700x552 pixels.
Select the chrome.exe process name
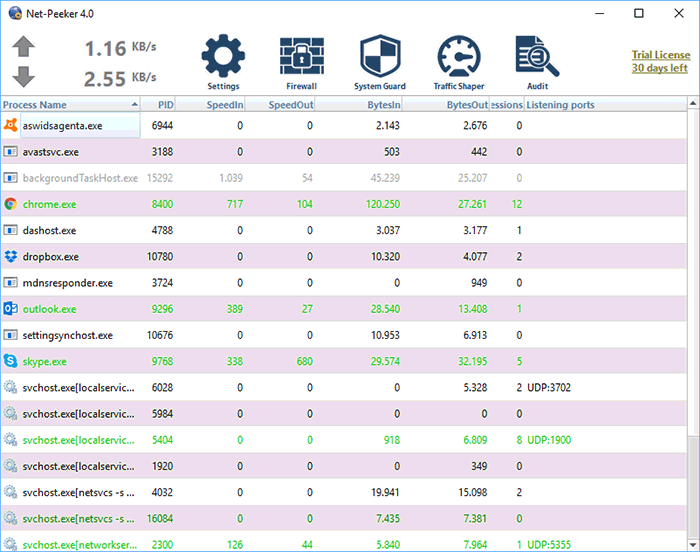coord(50,204)
